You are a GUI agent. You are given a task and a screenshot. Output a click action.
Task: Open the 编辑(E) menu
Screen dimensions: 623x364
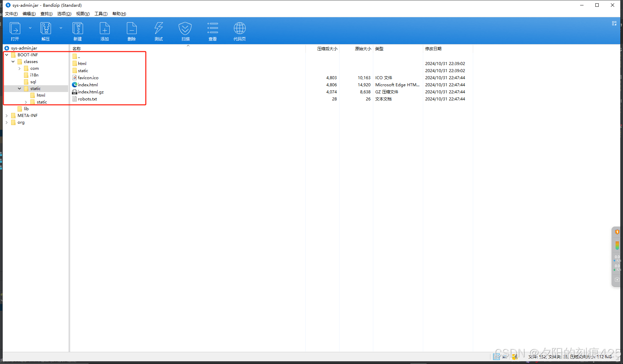[29, 14]
